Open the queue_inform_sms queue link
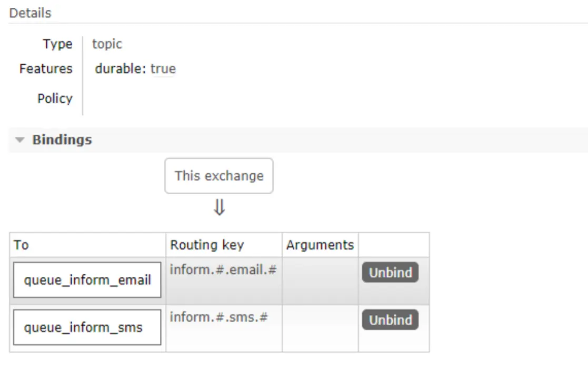The image size is (588, 379). point(83,327)
